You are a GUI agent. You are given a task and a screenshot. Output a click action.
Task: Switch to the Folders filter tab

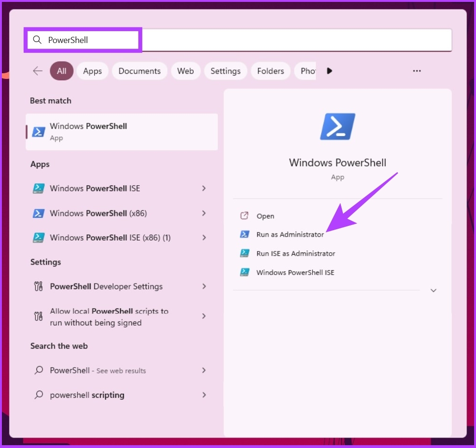(271, 71)
